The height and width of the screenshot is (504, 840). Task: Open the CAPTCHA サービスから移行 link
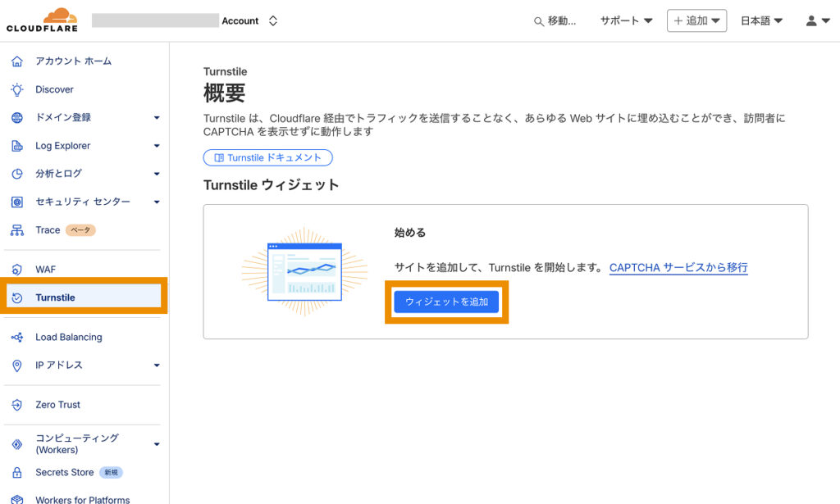click(678, 268)
